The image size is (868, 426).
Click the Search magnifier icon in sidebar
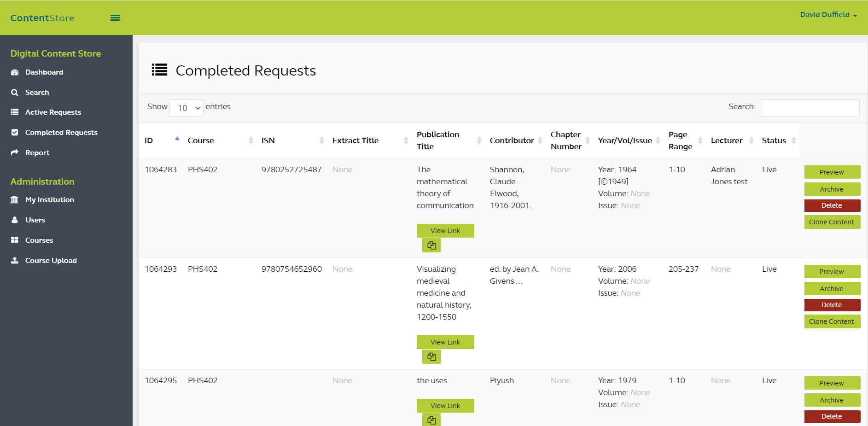pos(15,93)
